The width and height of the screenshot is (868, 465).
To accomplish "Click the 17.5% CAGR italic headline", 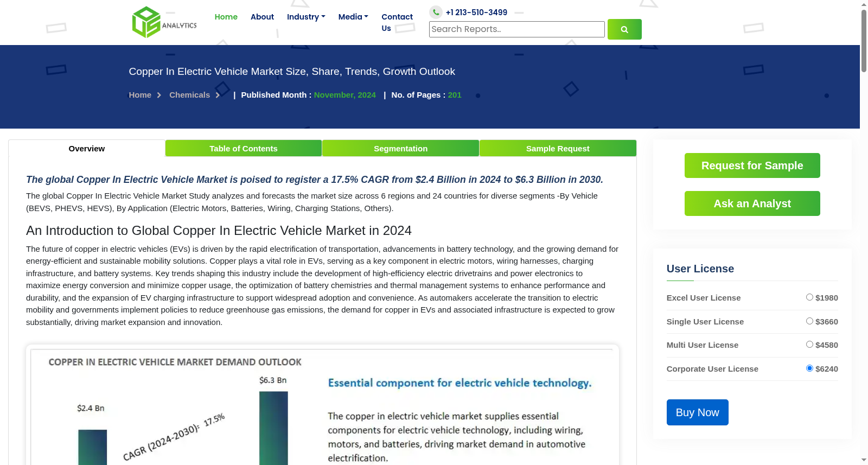I will click(x=315, y=180).
